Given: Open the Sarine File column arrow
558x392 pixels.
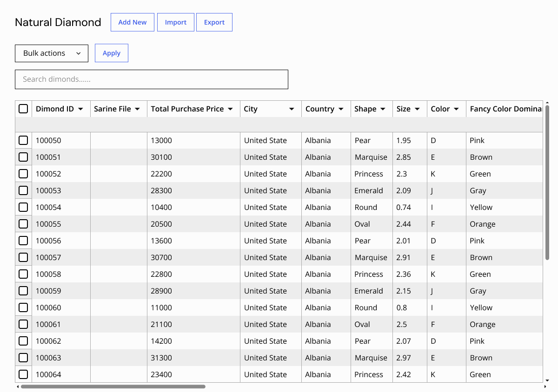Looking at the screenshot, I should (x=137, y=109).
